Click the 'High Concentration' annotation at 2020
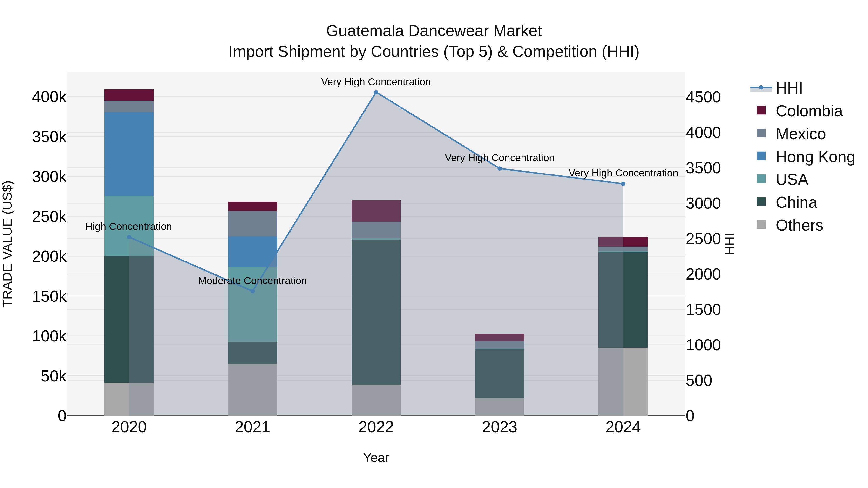Image resolution: width=868 pixels, height=488 pixels. tap(129, 226)
